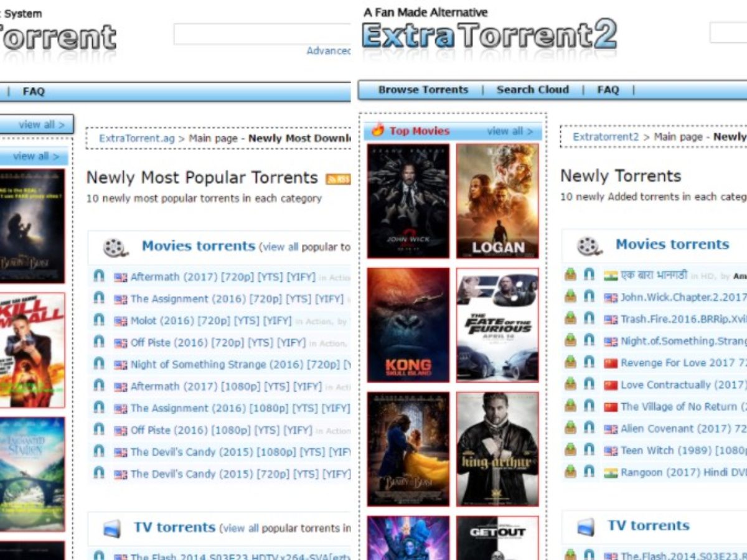The width and height of the screenshot is (747, 560).
Task: Click the ExtraTorrent.ag breadcrumb link
Action: coord(137,138)
